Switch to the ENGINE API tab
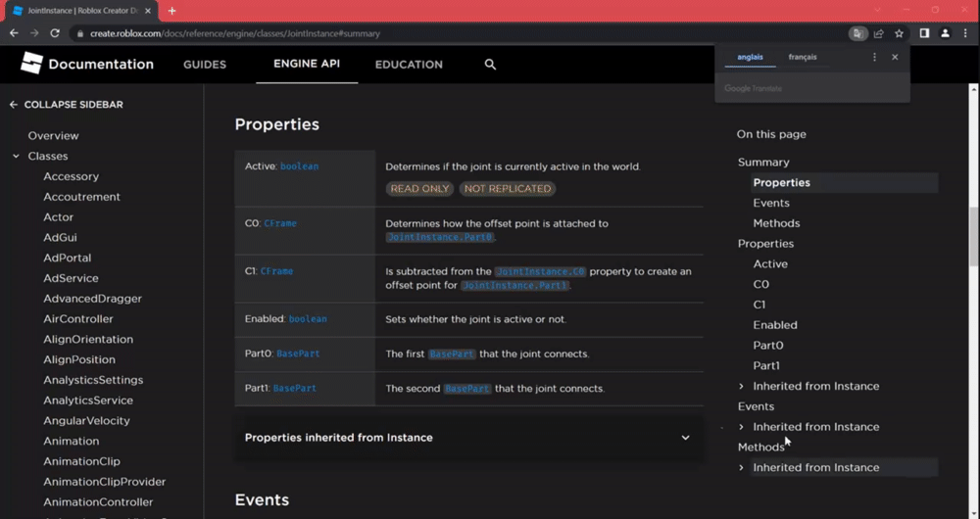Viewport: 980px width, 519px height. click(x=307, y=64)
